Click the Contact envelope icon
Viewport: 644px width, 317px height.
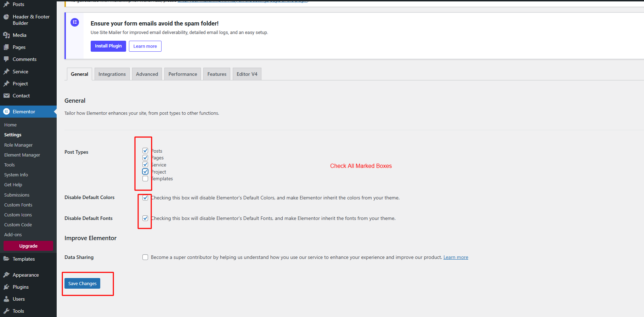[x=6, y=96]
